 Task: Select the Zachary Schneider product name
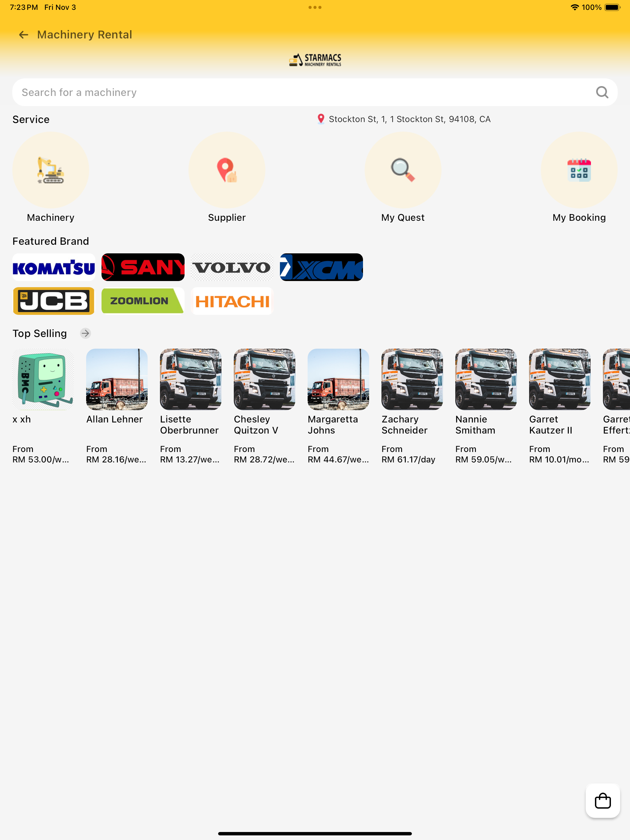click(404, 425)
